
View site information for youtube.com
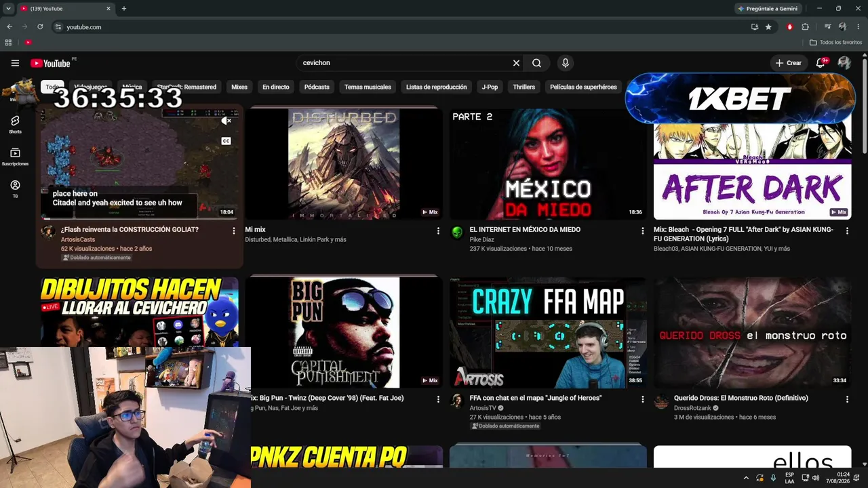coord(58,27)
